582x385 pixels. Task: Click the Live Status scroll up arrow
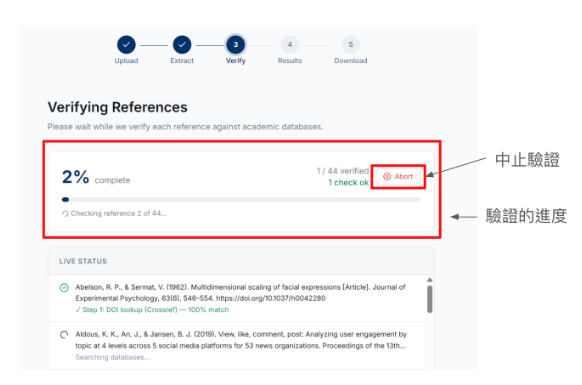429,280
